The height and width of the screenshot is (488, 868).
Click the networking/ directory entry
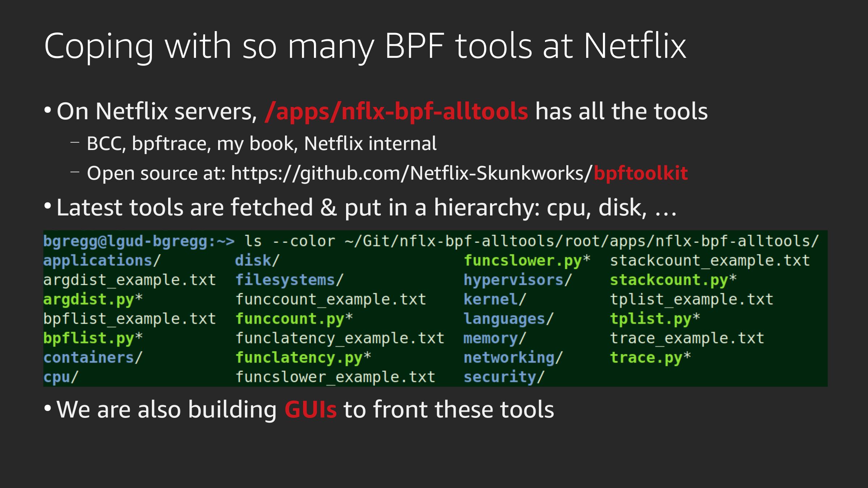click(x=513, y=358)
